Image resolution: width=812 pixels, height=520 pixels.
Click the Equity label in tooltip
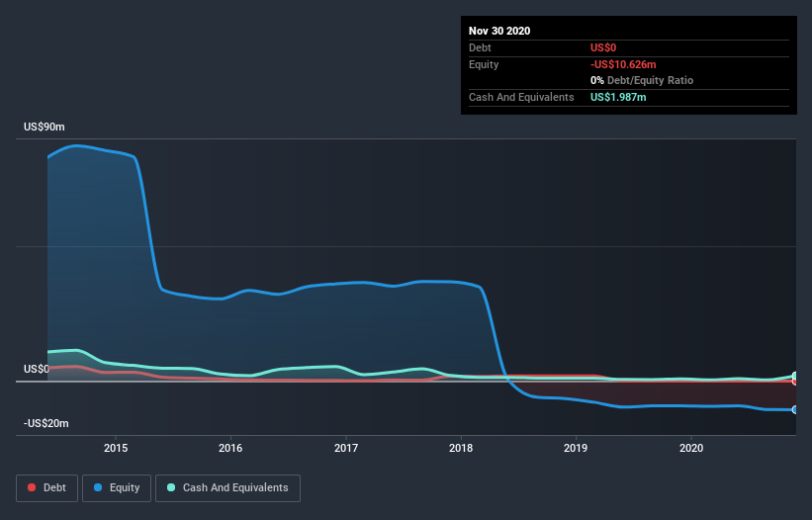pos(484,64)
